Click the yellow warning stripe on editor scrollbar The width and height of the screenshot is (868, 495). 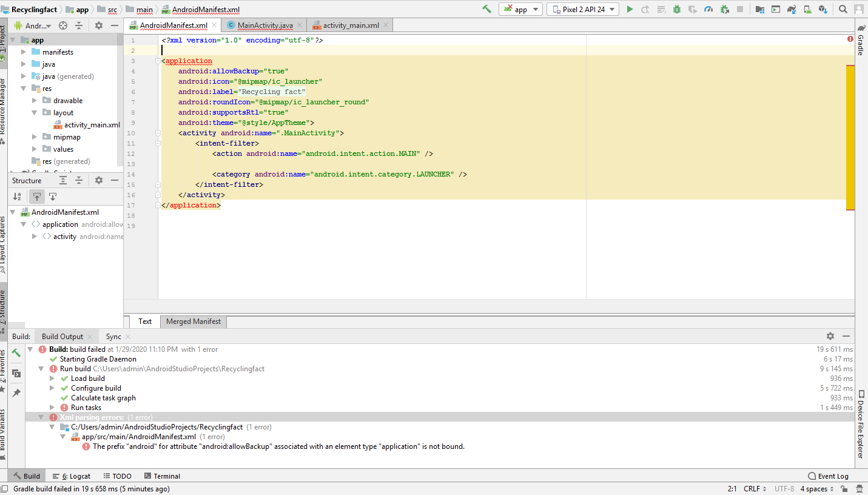(x=850, y=137)
